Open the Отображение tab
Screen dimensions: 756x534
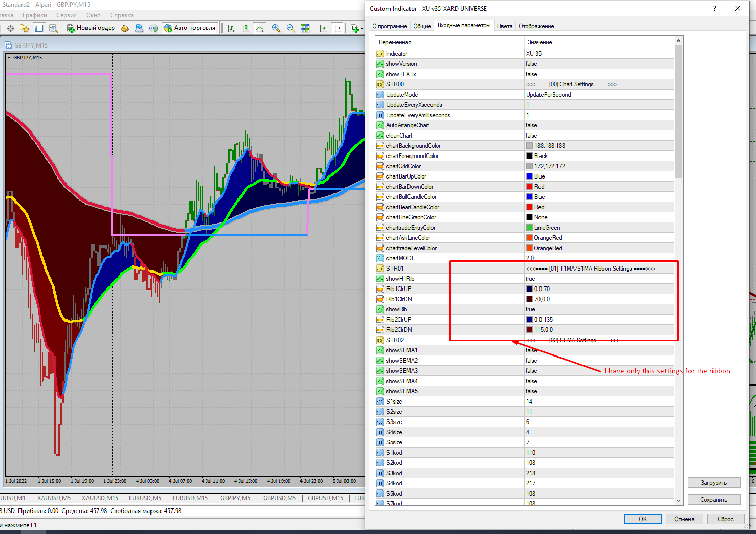pos(536,26)
